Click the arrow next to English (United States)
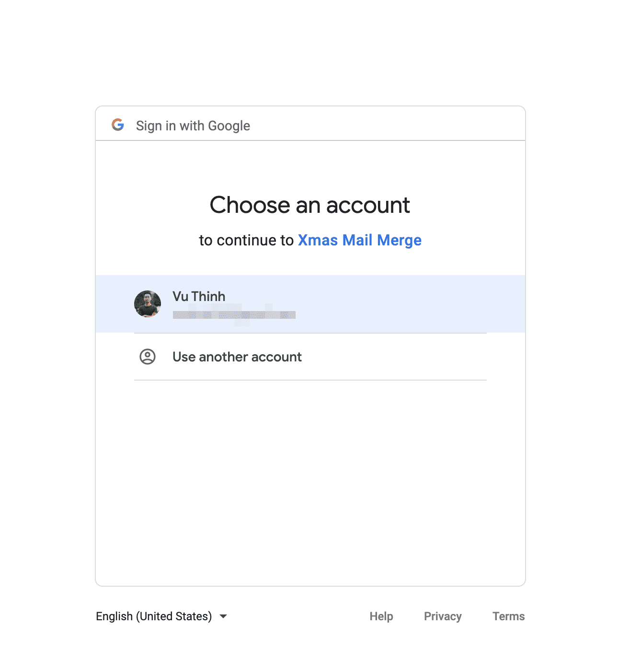The image size is (618, 672). coord(223,616)
